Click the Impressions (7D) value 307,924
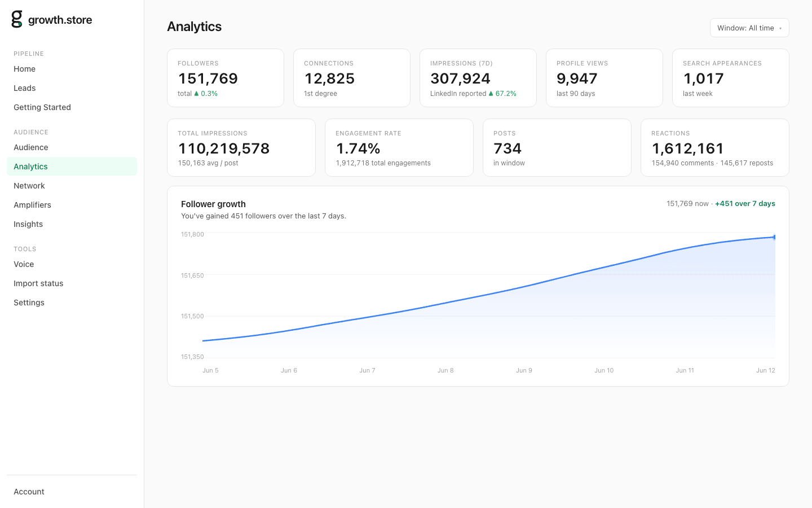 [460, 78]
